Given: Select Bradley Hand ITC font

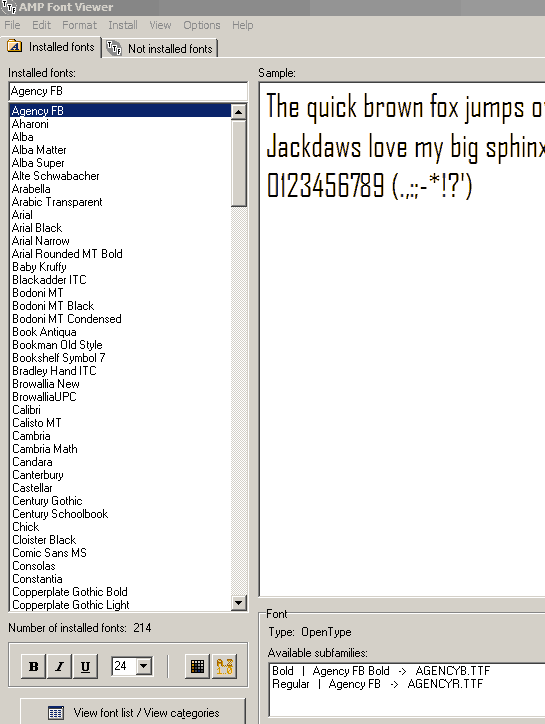Looking at the screenshot, I should click(120, 371).
